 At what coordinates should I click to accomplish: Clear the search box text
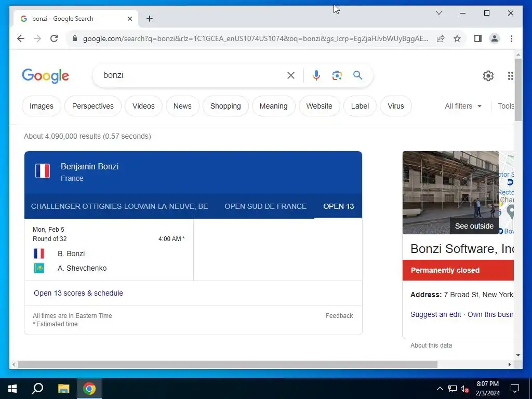pyautogui.click(x=291, y=75)
